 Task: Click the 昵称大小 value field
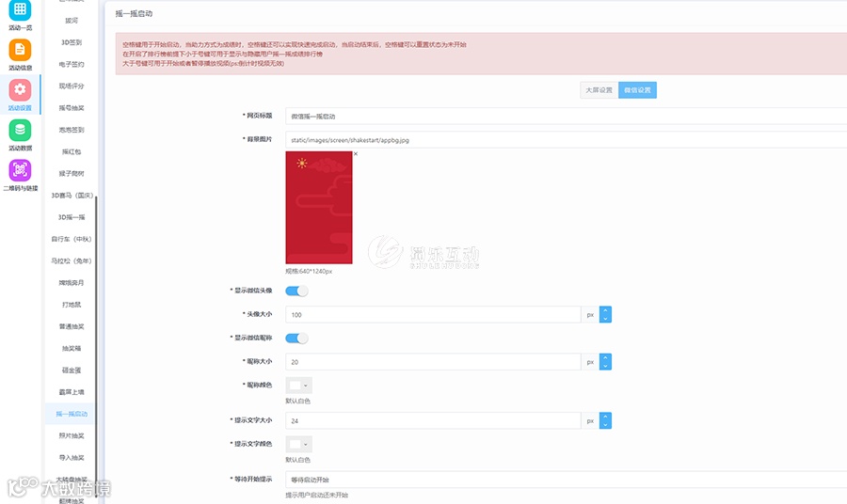pyautogui.click(x=433, y=362)
